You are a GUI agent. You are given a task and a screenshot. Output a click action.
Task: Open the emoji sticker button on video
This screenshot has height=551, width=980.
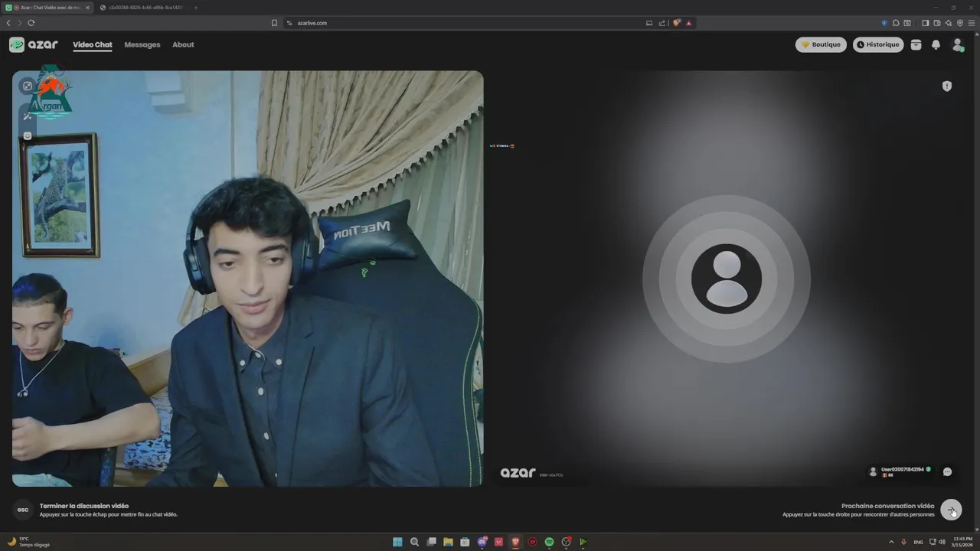tap(28, 135)
